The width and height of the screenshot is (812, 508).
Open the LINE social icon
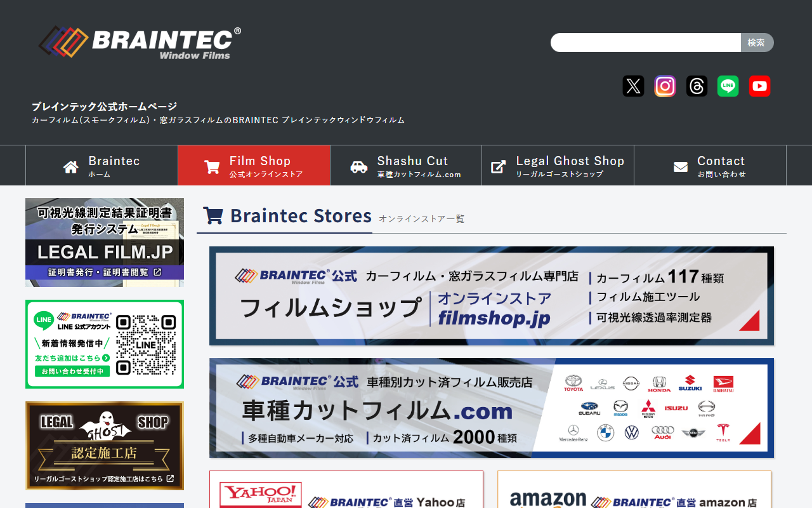click(728, 86)
